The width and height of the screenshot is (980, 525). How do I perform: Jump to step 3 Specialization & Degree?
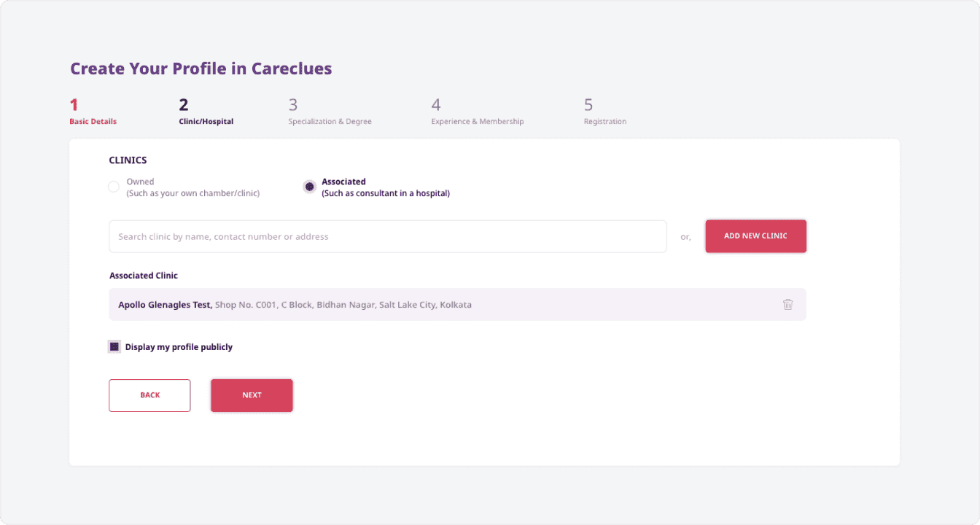tap(330, 112)
